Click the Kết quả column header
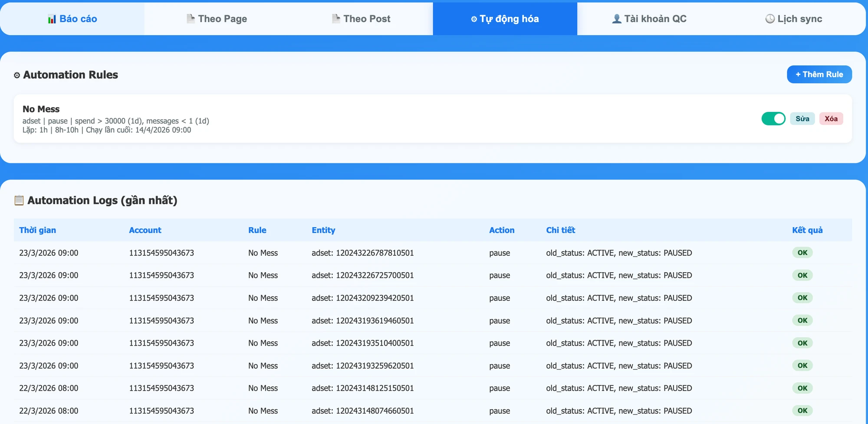The image size is (868, 424). tap(807, 230)
